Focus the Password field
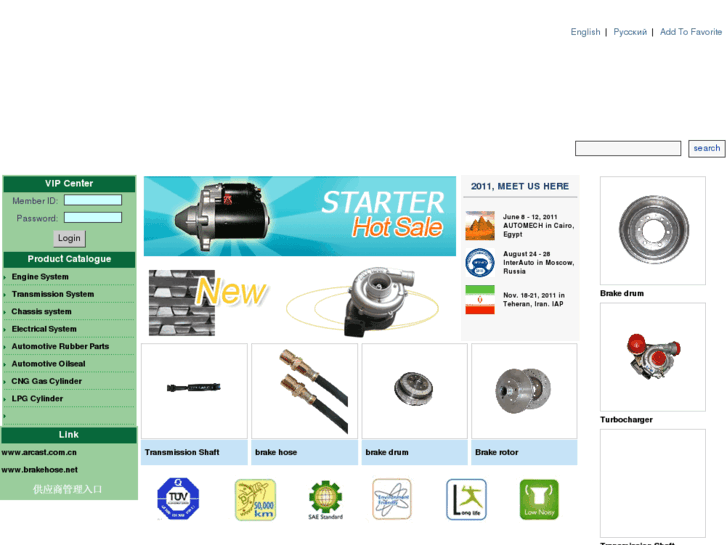Image resolution: width=727 pixels, height=545 pixels. (x=93, y=218)
